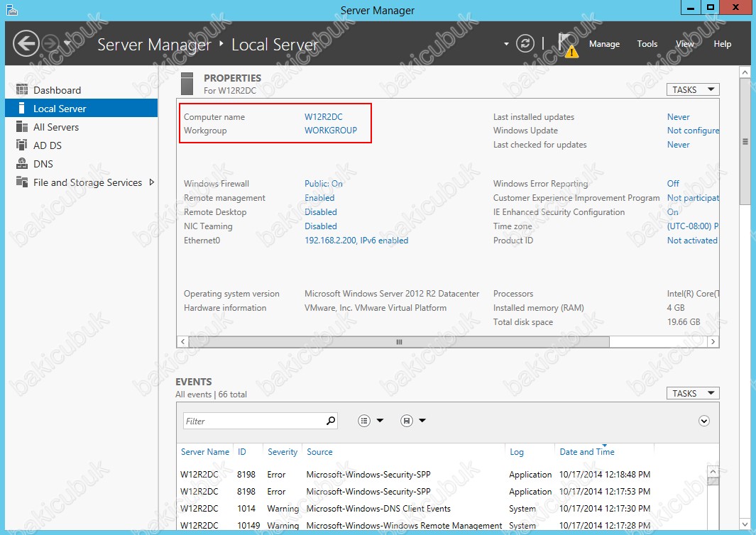This screenshot has width=756, height=535.
Task: Click the W12R2DC computer name link
Action: click(324, 116)
